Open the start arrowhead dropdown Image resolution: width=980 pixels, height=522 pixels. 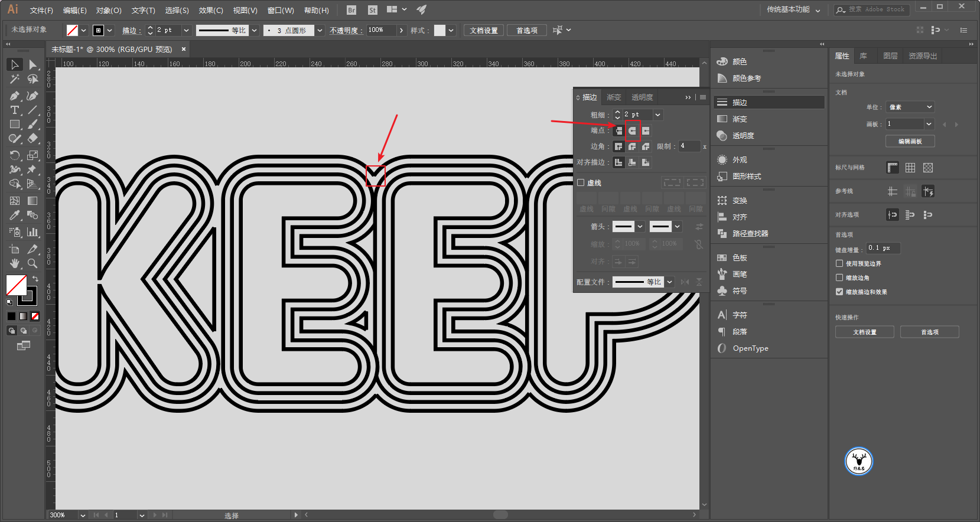[640, 227]
